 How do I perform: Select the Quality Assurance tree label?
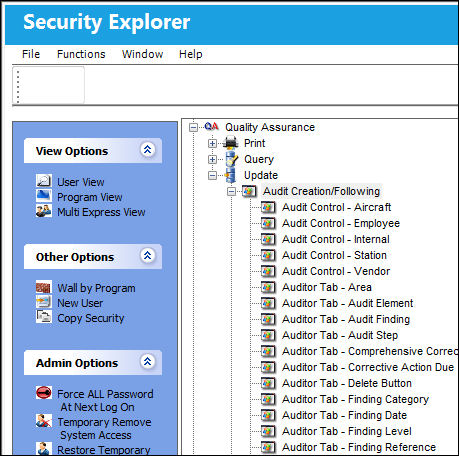coord(270,127)
